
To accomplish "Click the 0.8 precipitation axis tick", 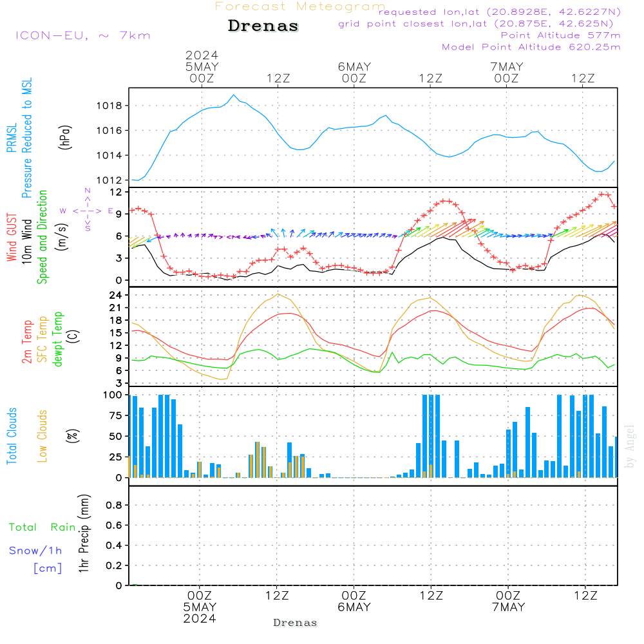I will point(114,505).
